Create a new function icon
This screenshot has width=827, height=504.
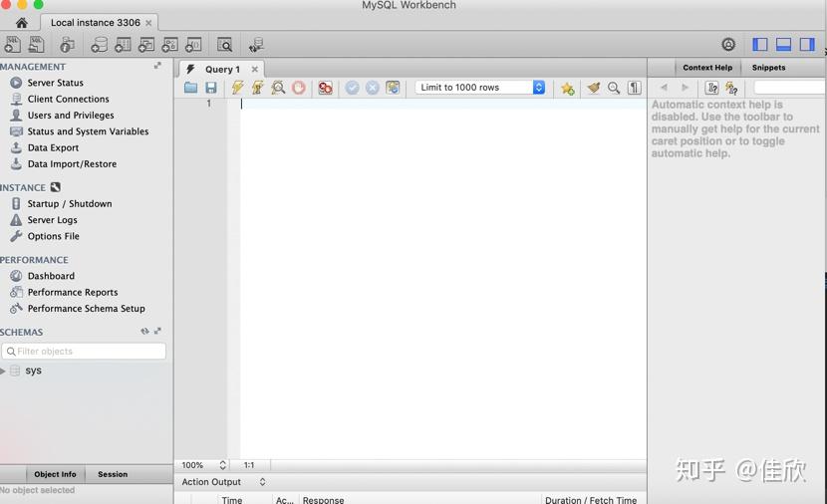click(x=193, y=45)
